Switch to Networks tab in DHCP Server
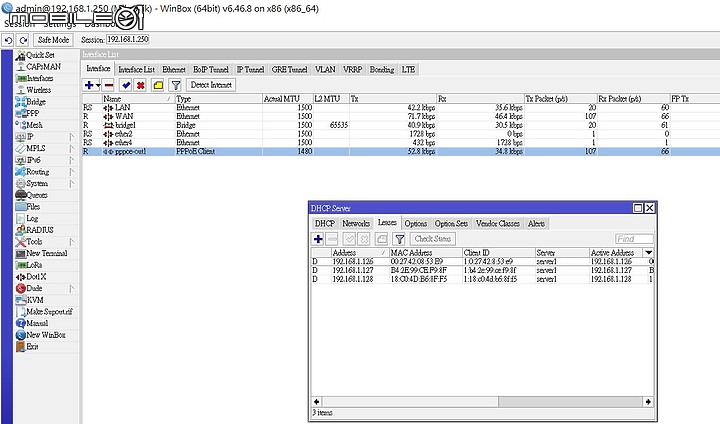720x424 pixels. point(356,223)
